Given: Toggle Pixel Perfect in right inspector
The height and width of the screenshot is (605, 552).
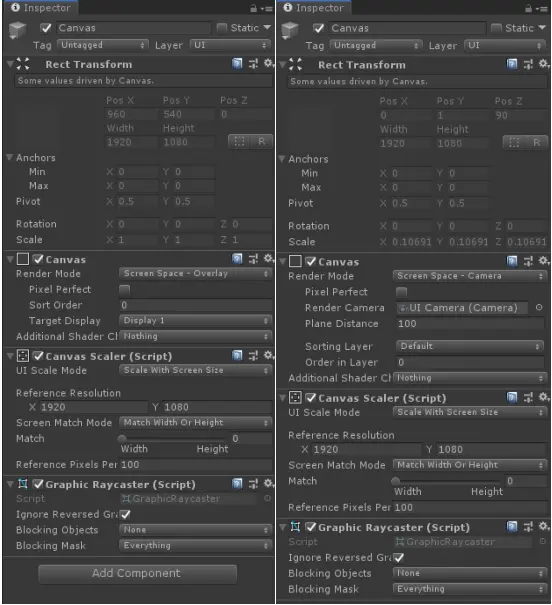Looking at the screenshot, I should [x=402, y=292].
